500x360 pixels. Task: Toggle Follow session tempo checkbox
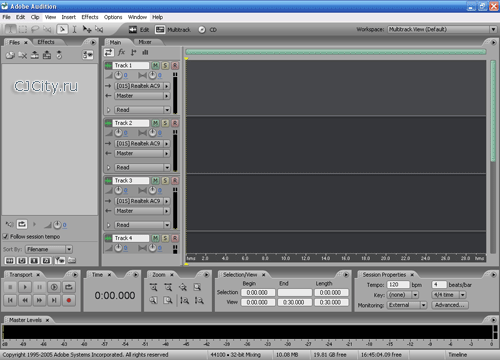(5, 236)
